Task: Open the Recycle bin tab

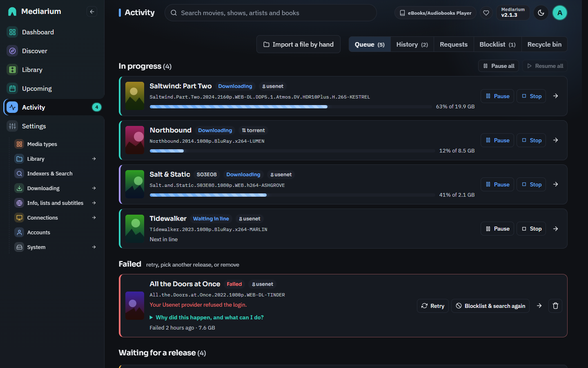Action: [x=544, y=44]
